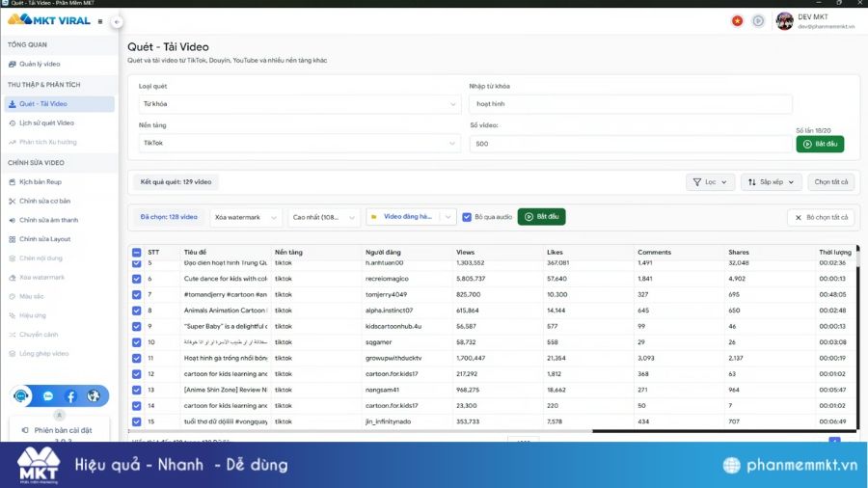868x488 pixels.
Task: Open the Lọc filter dropdown
Action: coord(710,182)
